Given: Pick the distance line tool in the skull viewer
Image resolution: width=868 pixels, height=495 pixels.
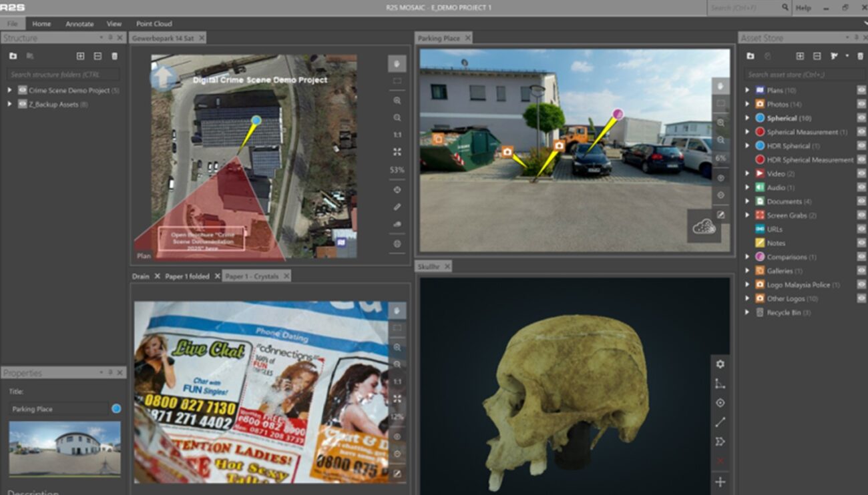Looking at the screenshot, I should coord(720,422).
